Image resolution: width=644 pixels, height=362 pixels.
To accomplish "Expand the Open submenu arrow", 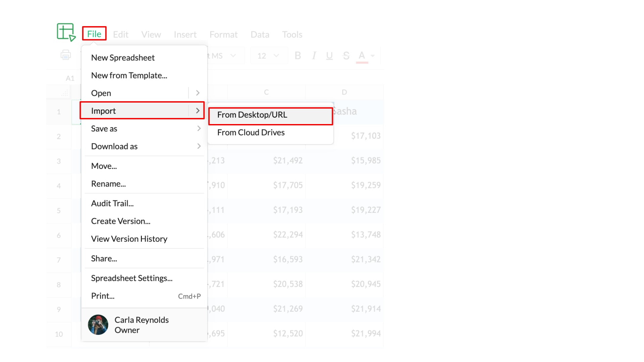I will (x=198, y=93).
